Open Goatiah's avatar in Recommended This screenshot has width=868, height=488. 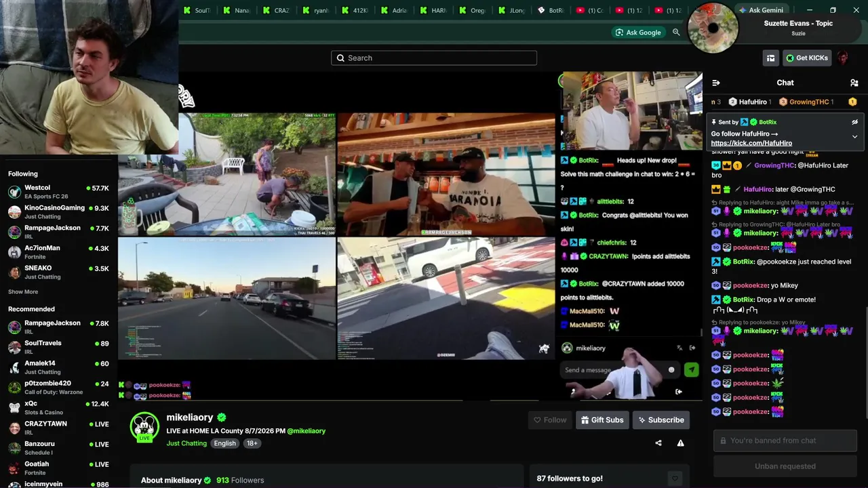(x=14, y=468)
